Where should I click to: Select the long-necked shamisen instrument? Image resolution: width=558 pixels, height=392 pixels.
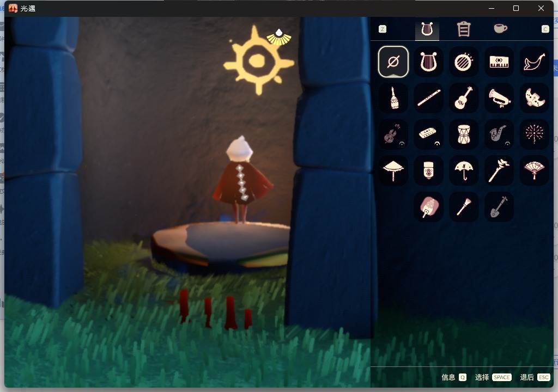click(x=499, y=207)
